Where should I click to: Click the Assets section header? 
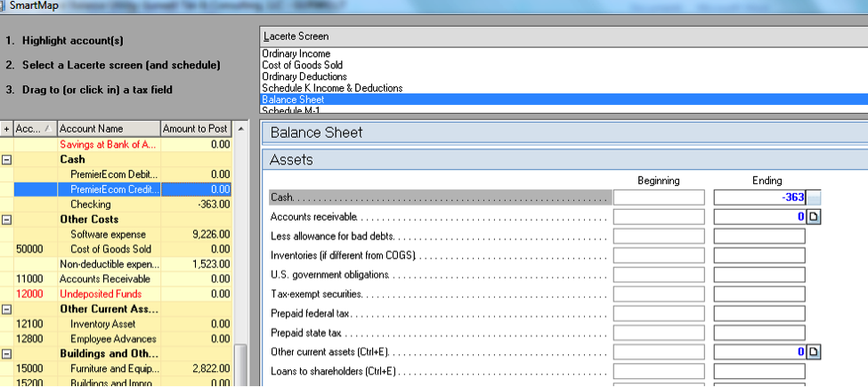coord(564,160)
